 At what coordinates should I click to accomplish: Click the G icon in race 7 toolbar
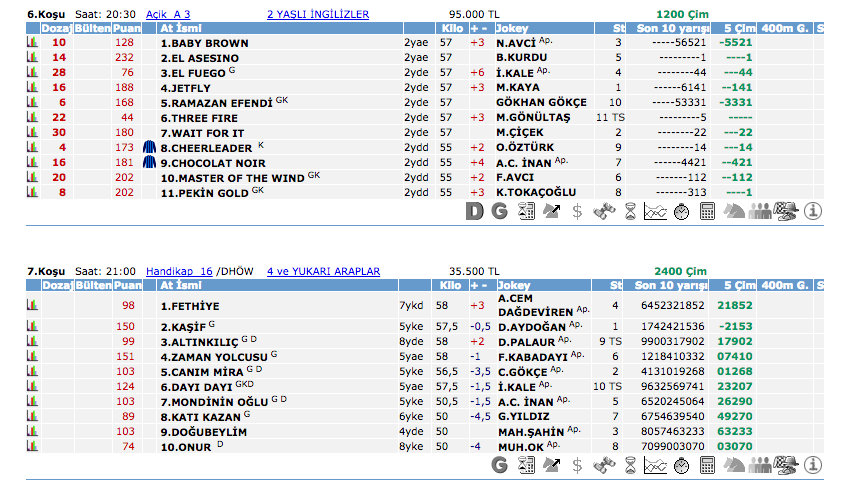click(500, 465)
